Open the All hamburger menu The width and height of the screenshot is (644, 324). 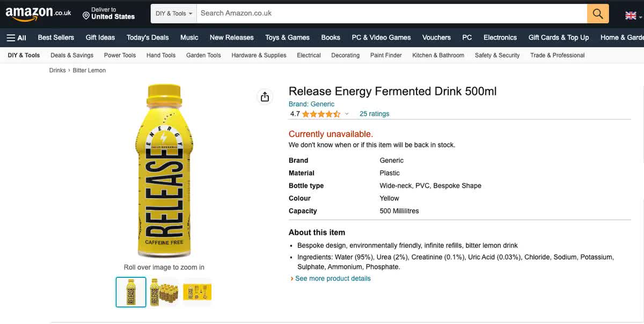point(16,38)
